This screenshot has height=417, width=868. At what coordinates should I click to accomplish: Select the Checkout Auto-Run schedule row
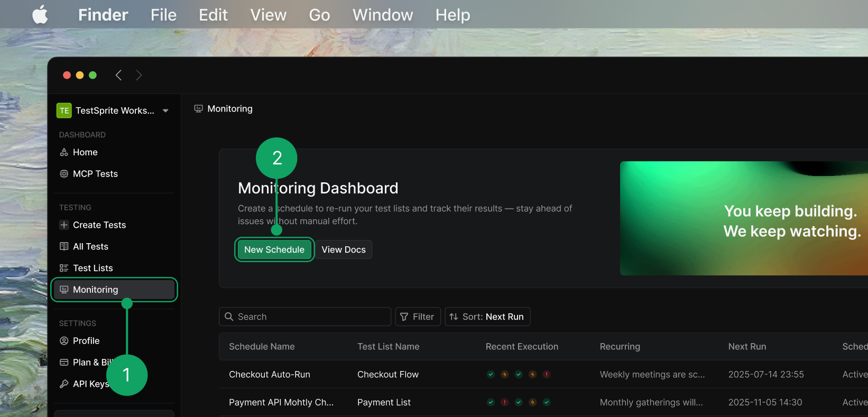pos(270,374)
